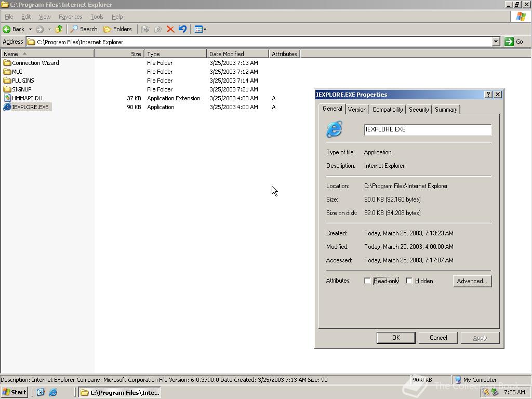
Task: Open the Help menu
Action: tap(117, 17)
